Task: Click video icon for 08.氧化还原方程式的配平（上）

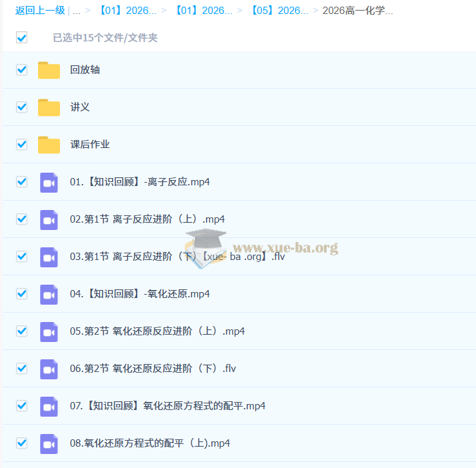Action: click(x=49, y=443)
